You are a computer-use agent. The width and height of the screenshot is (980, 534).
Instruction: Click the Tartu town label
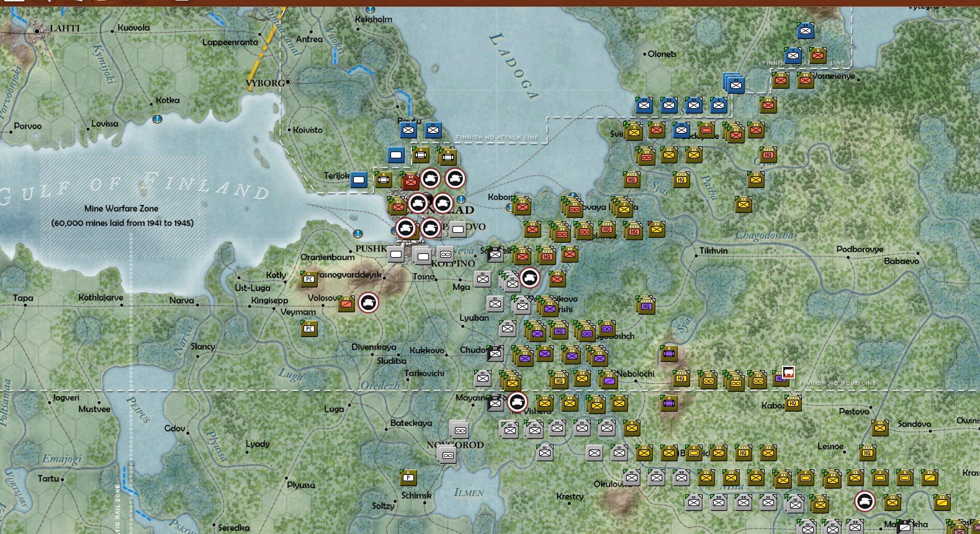[48, 479]
